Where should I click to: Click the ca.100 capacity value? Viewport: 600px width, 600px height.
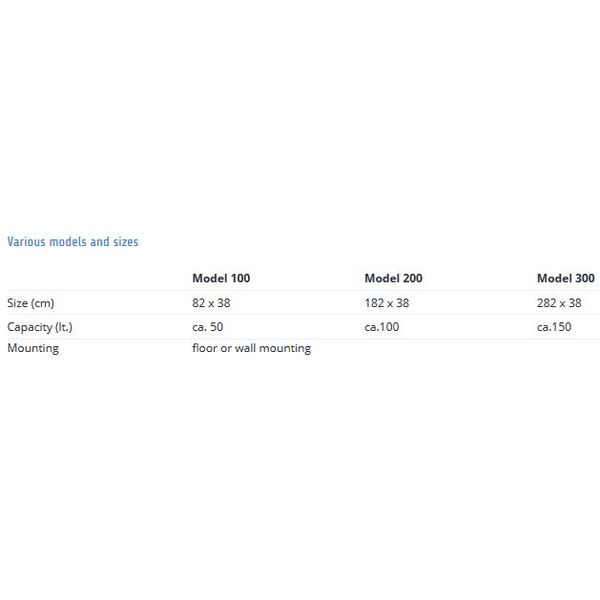382,327
